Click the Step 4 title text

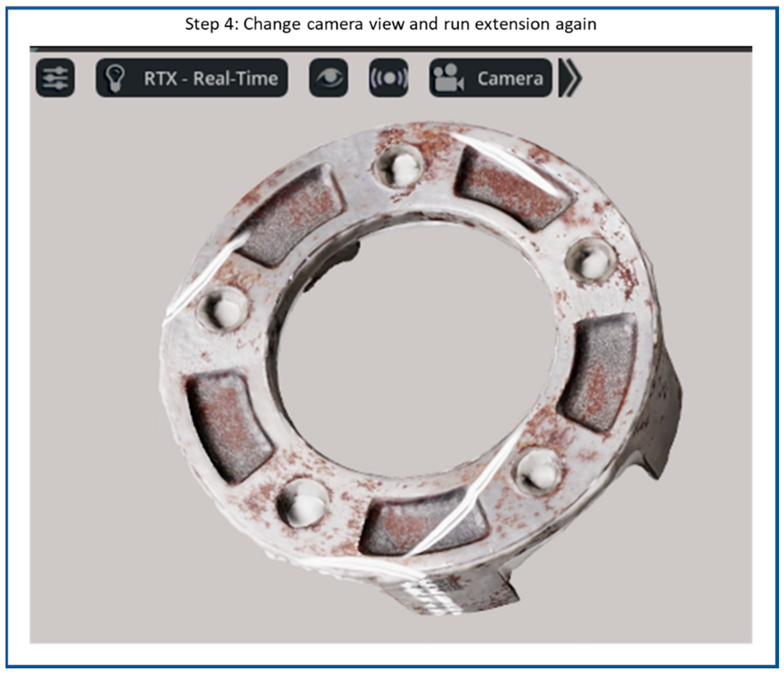(390, 24)
